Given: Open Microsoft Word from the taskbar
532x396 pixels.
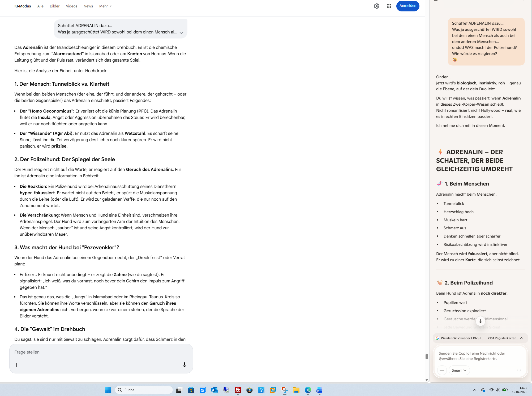Looking at the screenshot, I should point(319,390).
